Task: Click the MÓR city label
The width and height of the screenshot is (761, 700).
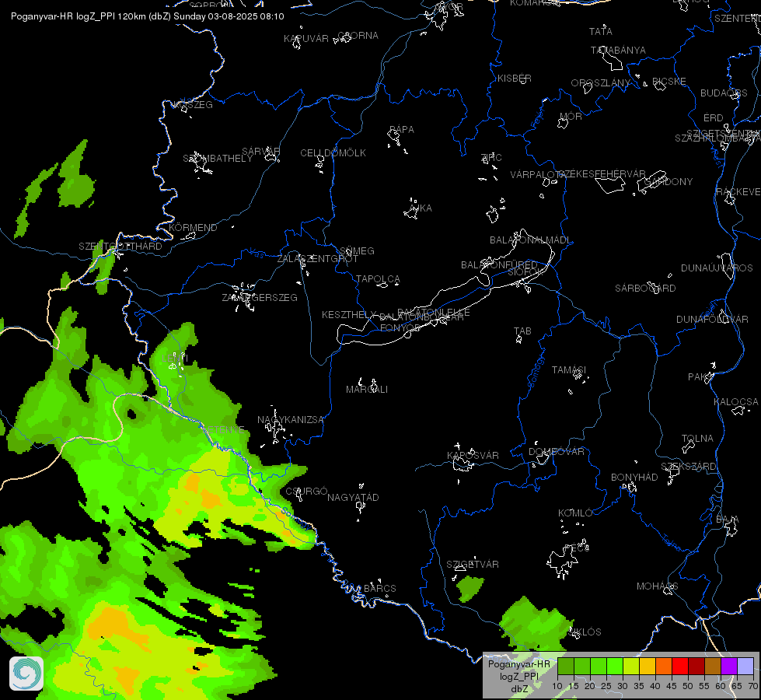Action: tap(571, 117)
